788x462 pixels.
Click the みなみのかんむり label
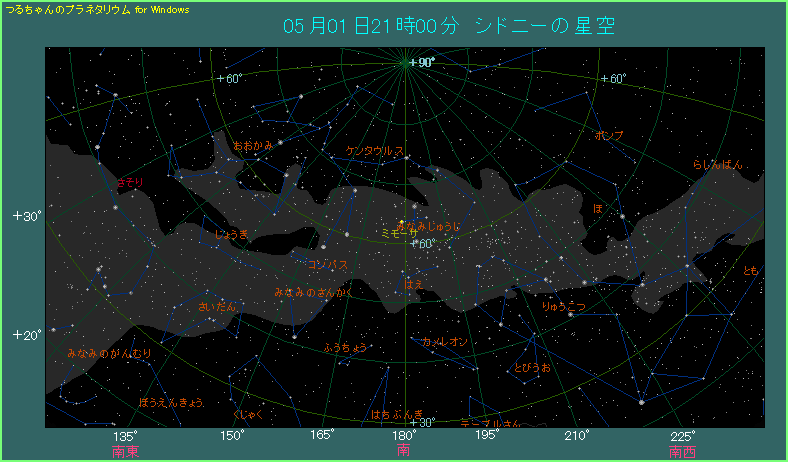click(x=109, y=354)
